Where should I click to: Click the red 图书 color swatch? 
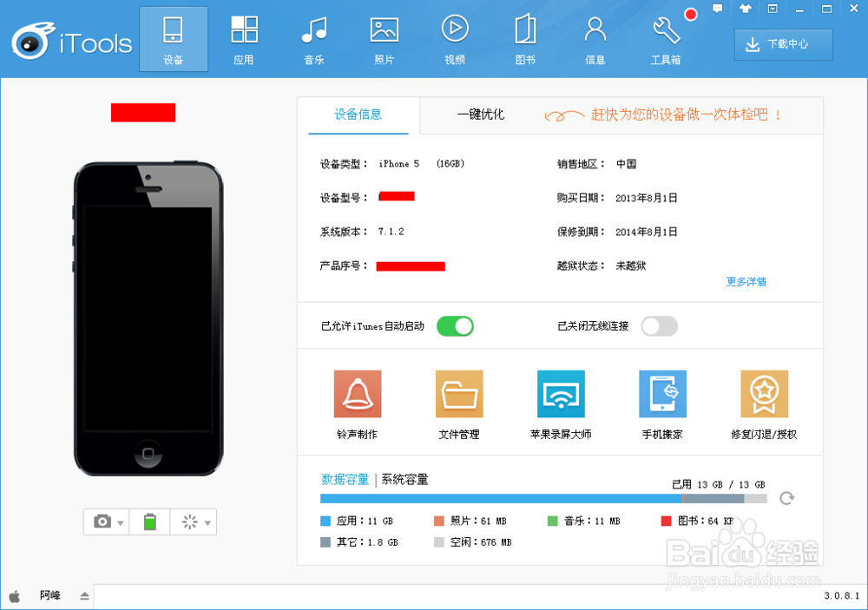point(667,521)
